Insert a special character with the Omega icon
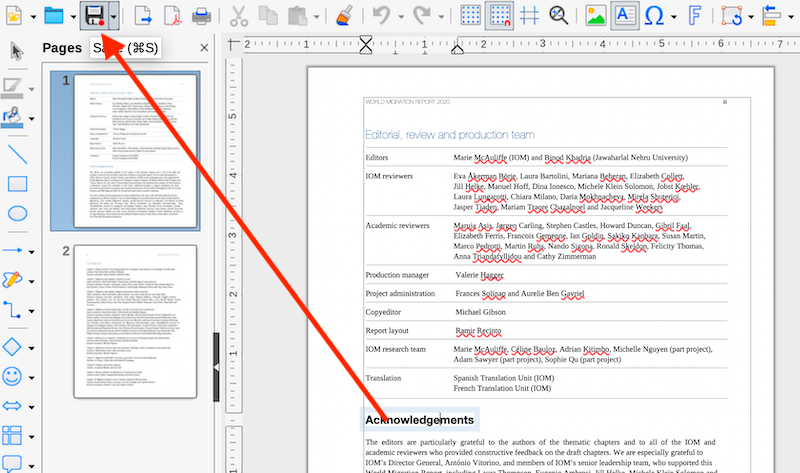 pos(654,16)
